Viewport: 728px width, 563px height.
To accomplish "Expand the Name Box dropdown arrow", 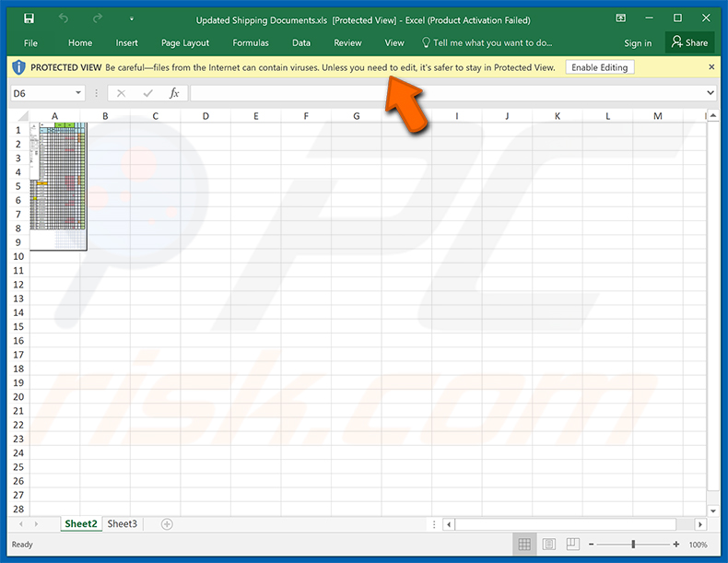I will 78,93.
